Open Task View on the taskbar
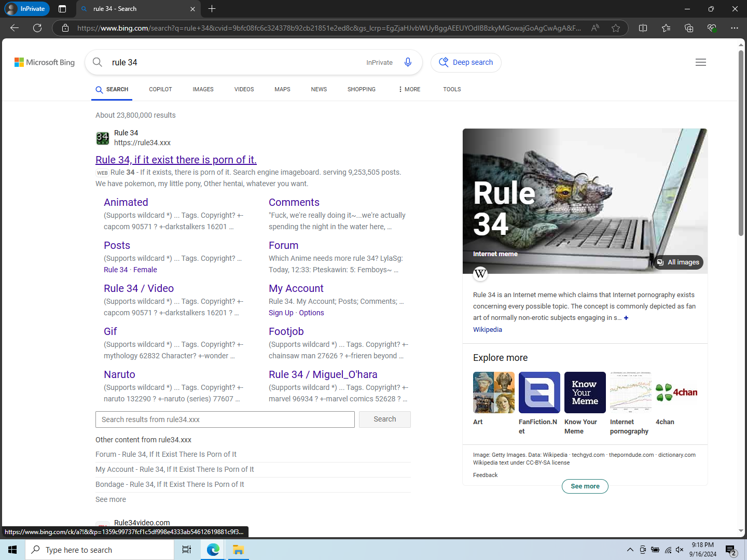747x560 pixels. [187, 550]
